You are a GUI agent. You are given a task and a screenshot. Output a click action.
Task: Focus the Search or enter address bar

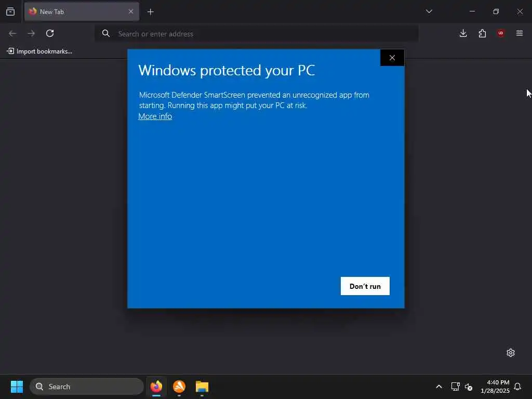[x=257, y=34]
